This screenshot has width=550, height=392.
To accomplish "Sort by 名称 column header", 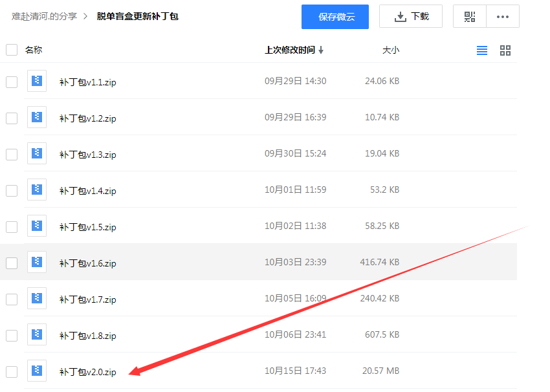I will tap(34, 50).
